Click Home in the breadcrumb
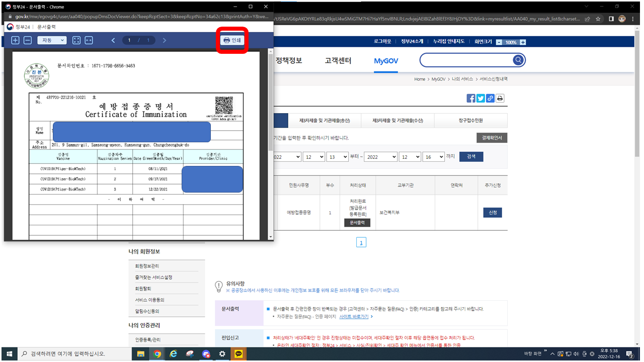This screenshot has height=362, width=644. pyautogui.click(x=420, y=79)
